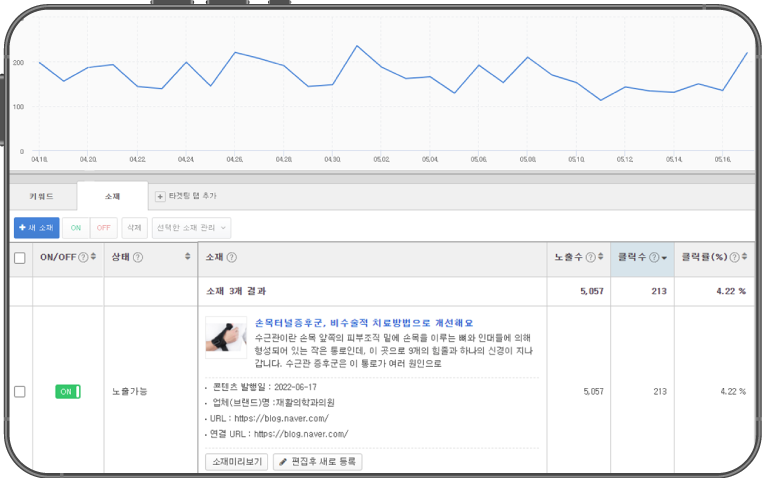The height and width of the screenshot is (478, 762).
Task: Click help icon beside 상태 column header
Action: tap(137, 257)
